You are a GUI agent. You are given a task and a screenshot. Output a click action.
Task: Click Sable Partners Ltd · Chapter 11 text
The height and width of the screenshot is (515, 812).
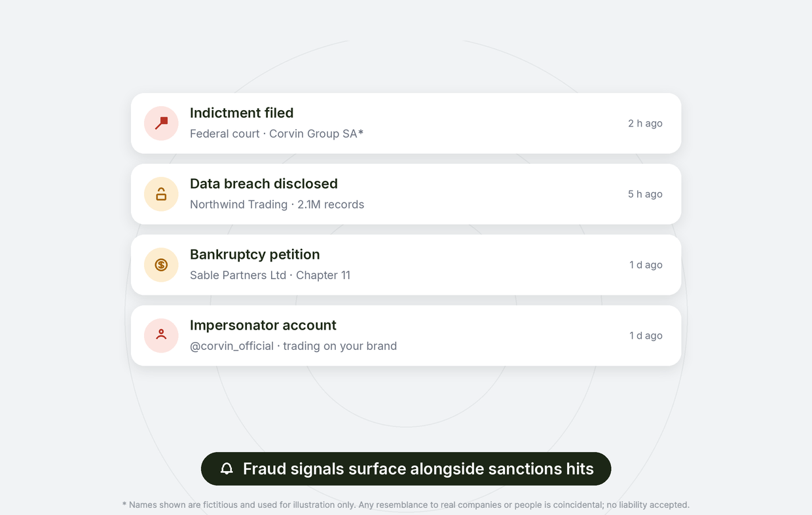point(270,275)
